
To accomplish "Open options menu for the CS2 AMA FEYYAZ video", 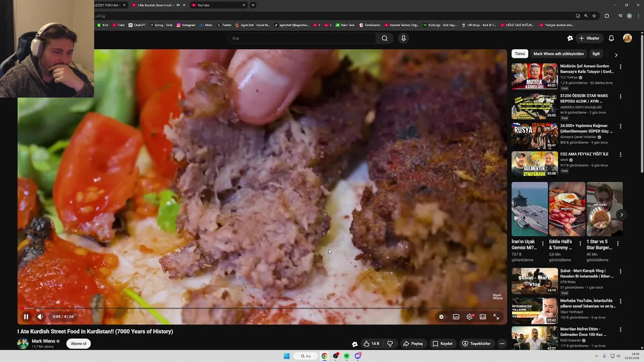I will 620,155.
